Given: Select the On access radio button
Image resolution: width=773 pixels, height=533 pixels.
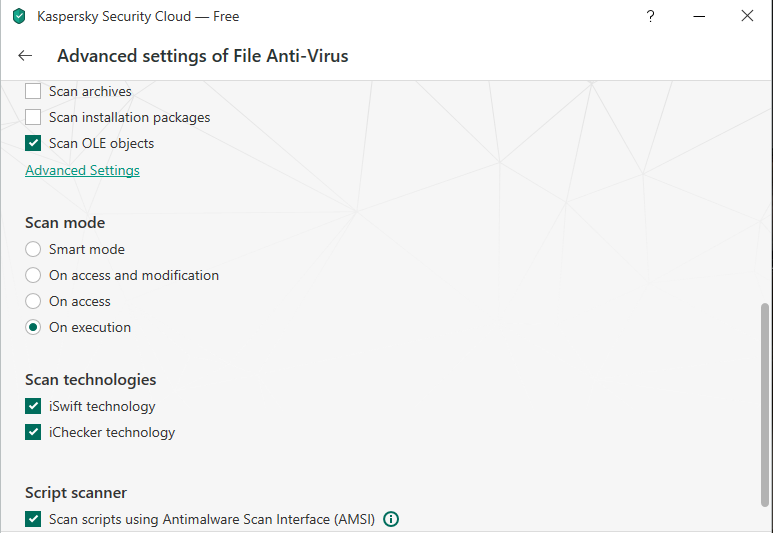Looking at the screenshot, I should click(33, 301).
